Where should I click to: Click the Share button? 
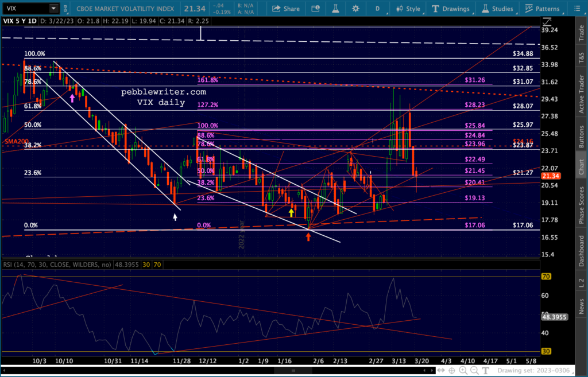tap(286, 9)
